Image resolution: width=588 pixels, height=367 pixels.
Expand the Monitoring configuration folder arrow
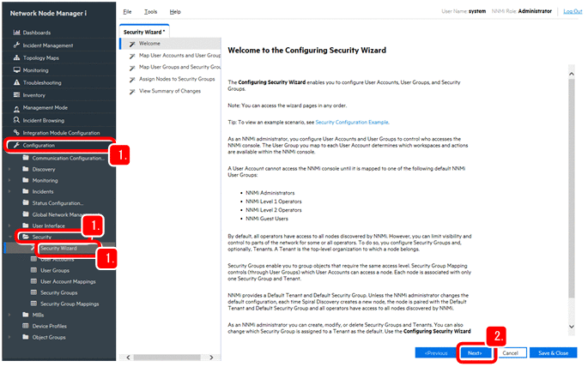click(x=9, y=181)
